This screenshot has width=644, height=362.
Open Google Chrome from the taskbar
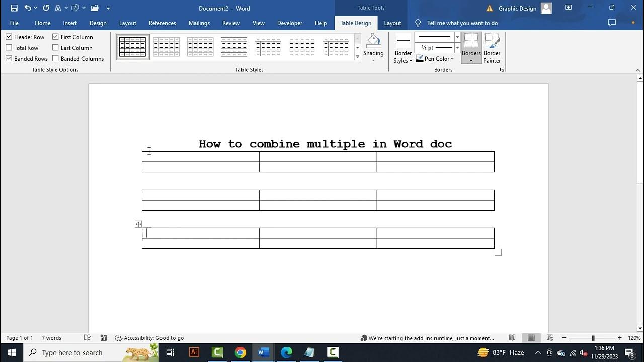coord(240,352)
